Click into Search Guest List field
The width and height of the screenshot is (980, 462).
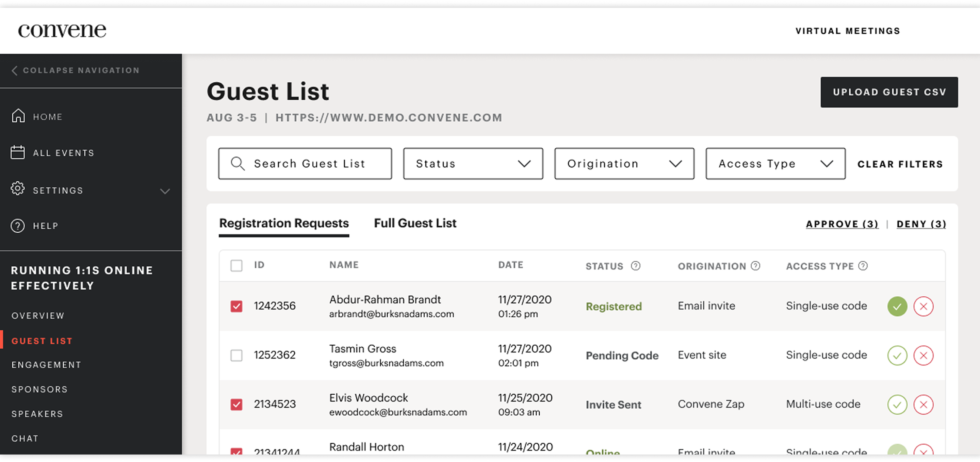pyautogui.click(x=305, y=164)
